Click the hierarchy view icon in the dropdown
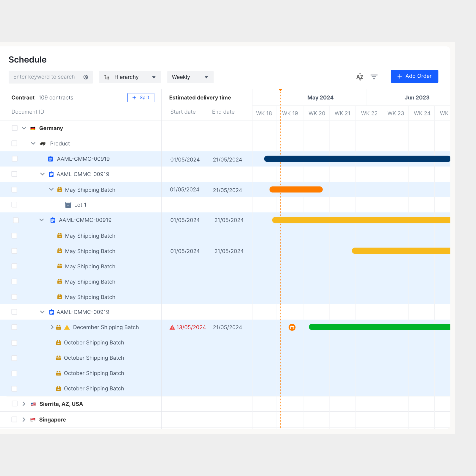The width and height of the screenshot is (476, 476). pyautogui.click(x=107, y=77)
